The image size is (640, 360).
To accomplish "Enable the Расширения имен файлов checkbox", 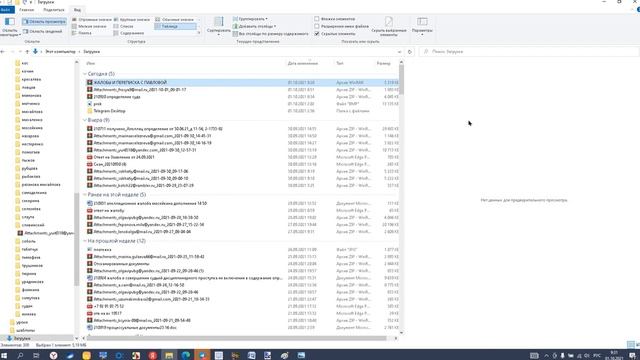I will (x=317, y=27).
